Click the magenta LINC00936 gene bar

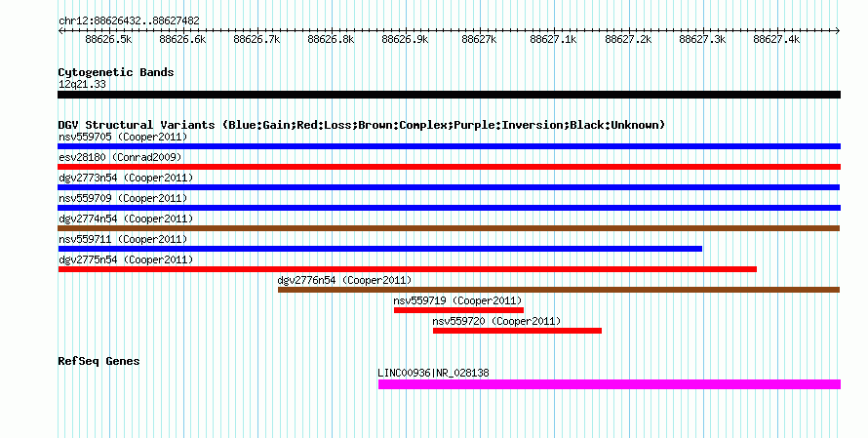click(x=610, y=384)
